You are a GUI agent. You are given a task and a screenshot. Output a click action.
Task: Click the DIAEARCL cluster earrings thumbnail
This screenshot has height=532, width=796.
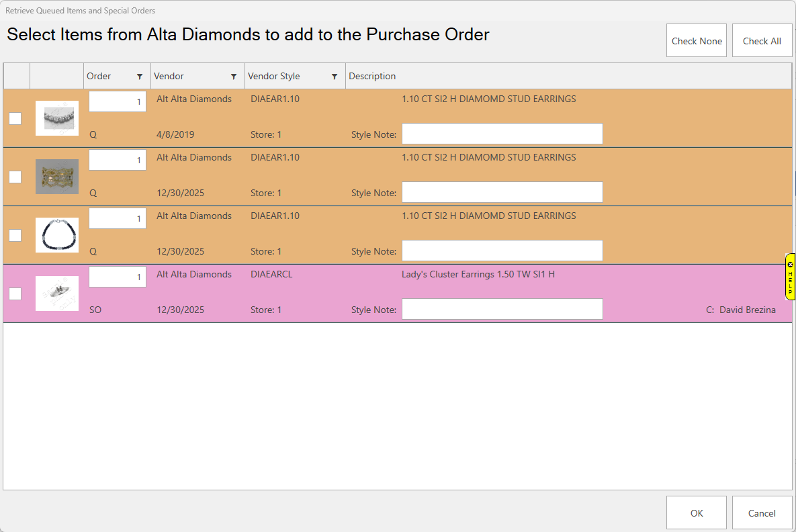point(57,294)
